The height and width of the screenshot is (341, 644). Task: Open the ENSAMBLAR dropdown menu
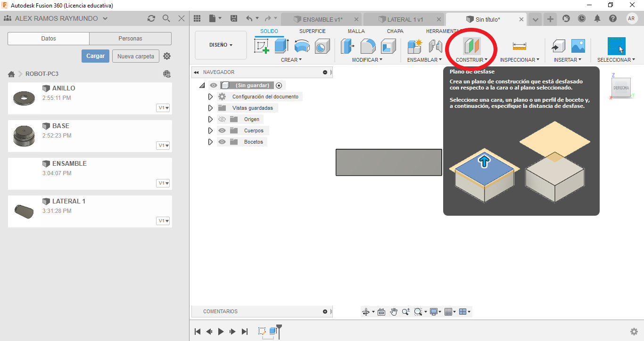pyautogui.click(x=424, y=60)
